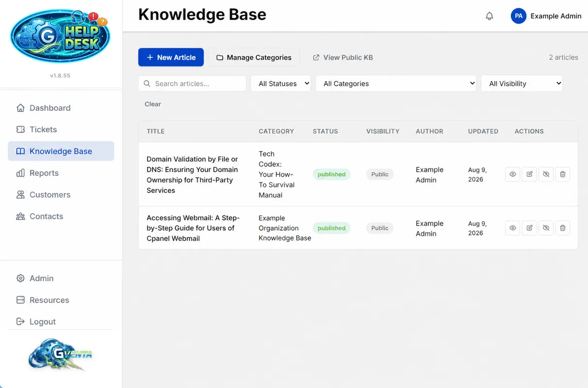Click the Tech Codex category cell
This screenshot has height=388, width=588.
[x=277, y=174]
